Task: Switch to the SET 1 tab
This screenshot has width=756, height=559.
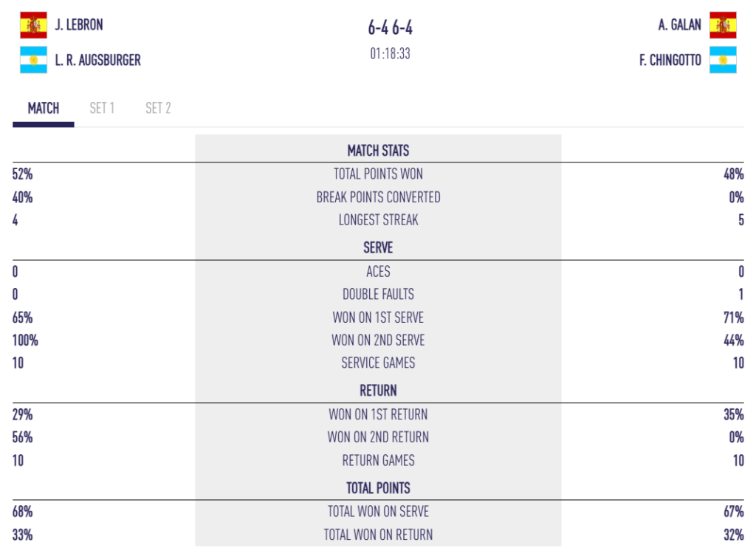Action: tap(102, 109)
